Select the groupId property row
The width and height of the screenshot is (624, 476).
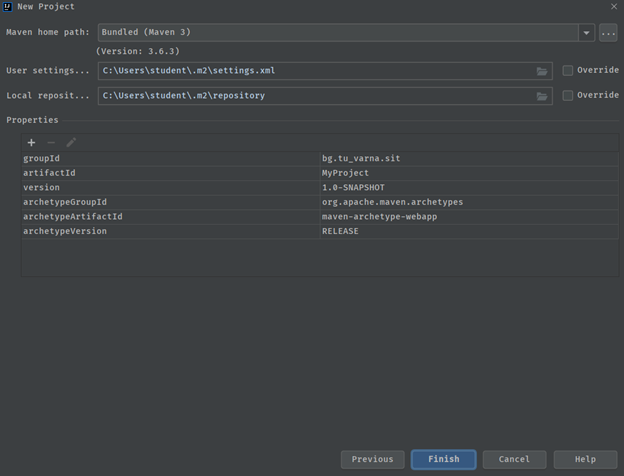click(x=170, y=158)
